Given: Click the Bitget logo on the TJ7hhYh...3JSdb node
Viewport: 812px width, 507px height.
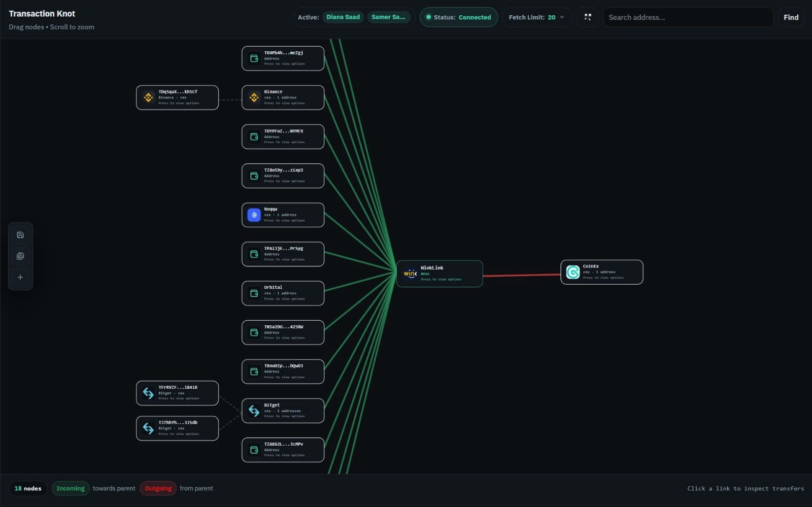Looking at the screenshot, I should (149, 428).
